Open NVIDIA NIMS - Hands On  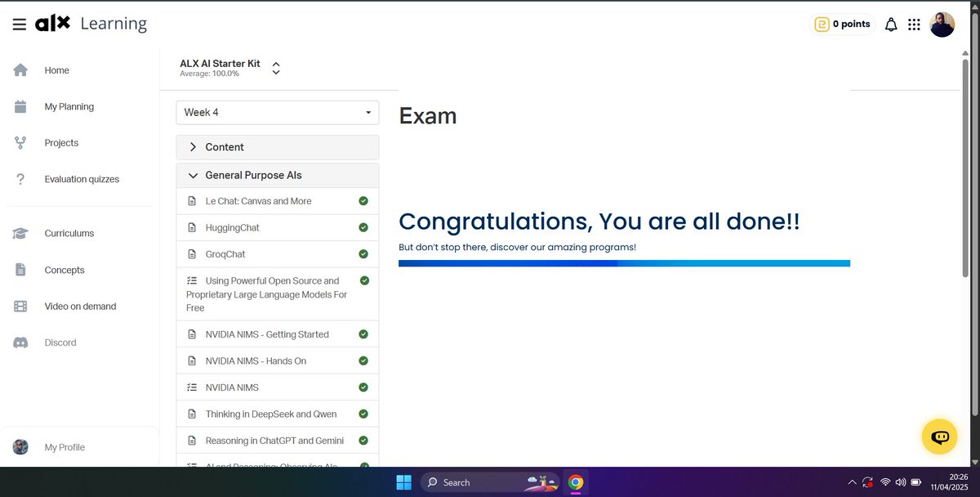[278, 361]
